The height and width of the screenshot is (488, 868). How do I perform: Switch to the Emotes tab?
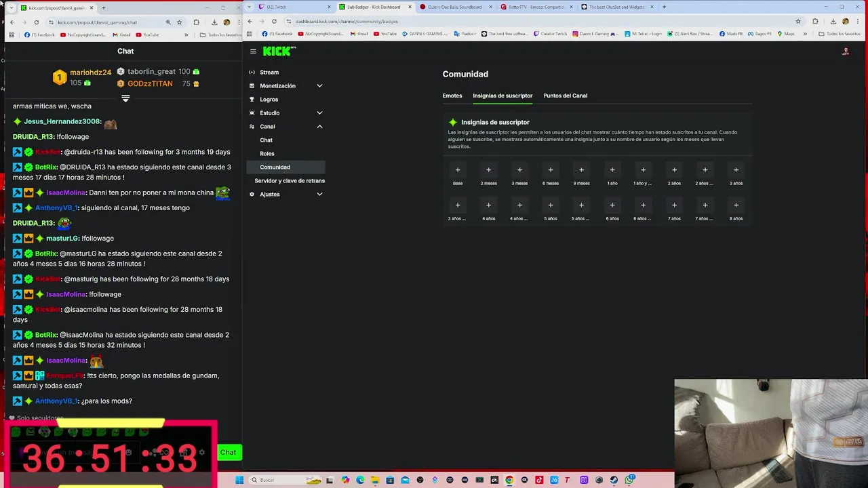452,96
